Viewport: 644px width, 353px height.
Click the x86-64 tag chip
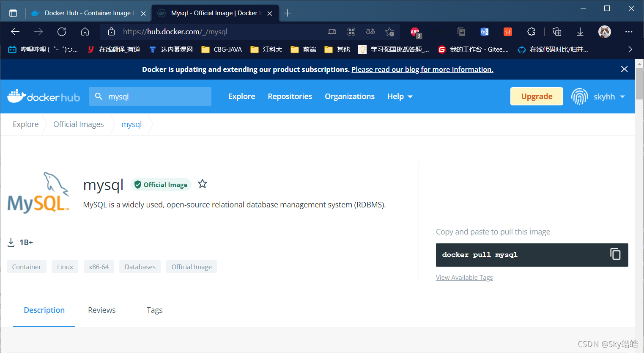pos(99,267)
